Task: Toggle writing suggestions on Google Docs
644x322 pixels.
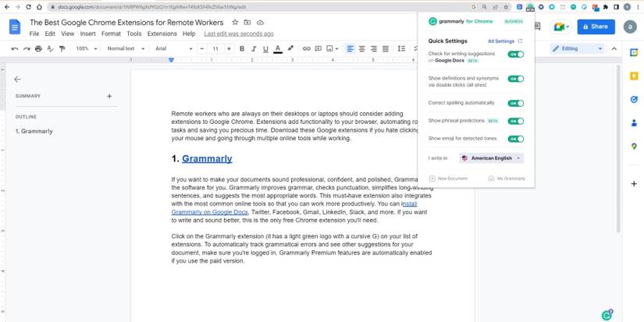Action: 516,54
